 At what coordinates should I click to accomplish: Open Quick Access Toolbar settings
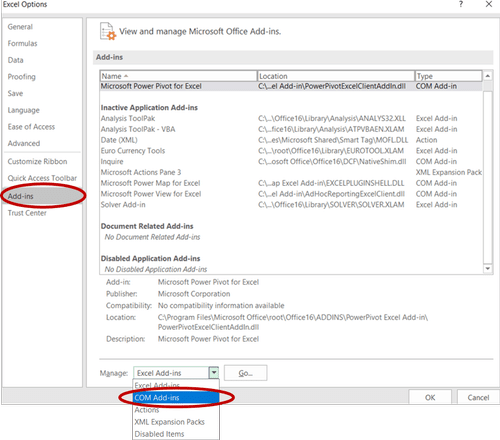point(42,178)
